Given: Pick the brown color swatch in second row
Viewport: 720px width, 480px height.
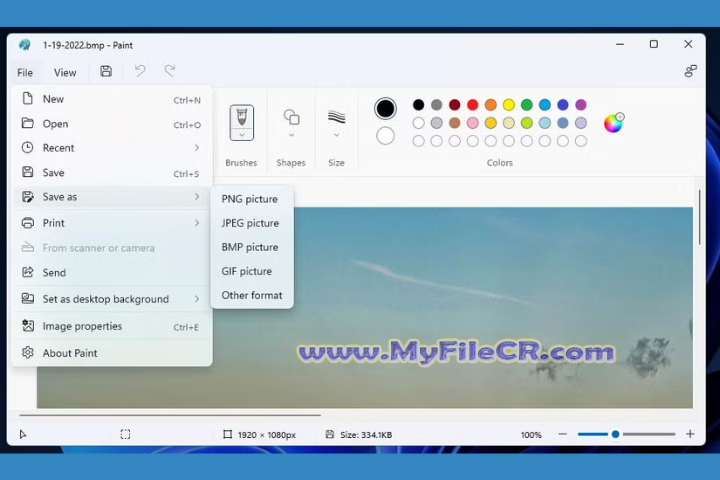Looking at the screenshot, I should [455, 123].
